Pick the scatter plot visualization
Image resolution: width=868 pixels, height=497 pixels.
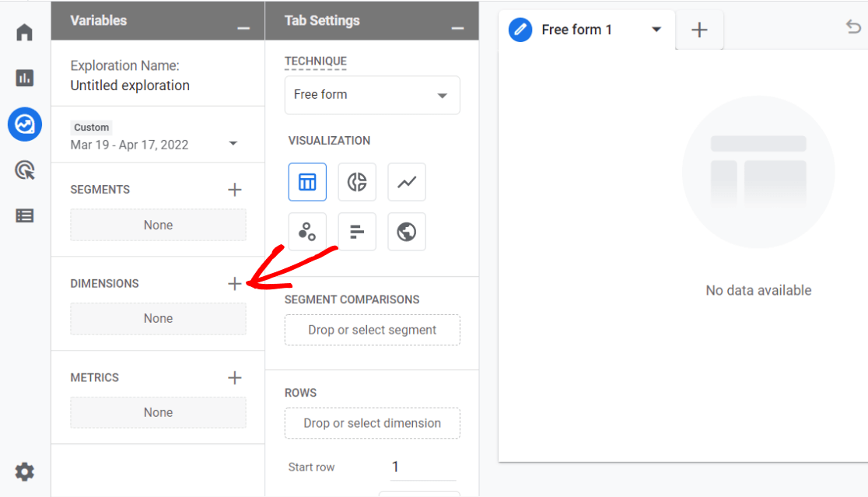pyautogui.click(x=307, y=231)
